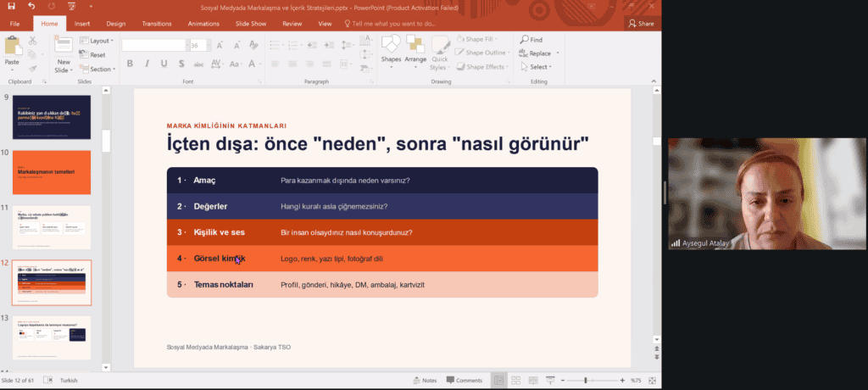Toggle text Shadow
868x390 pixels.
181,64
